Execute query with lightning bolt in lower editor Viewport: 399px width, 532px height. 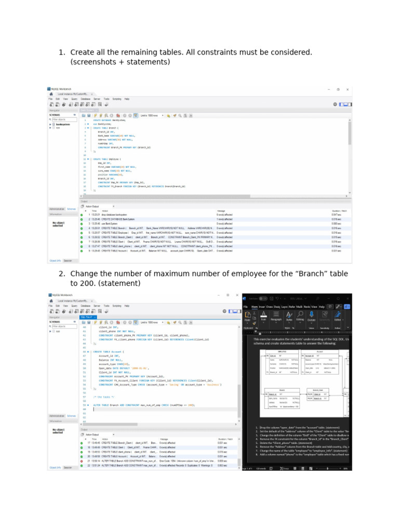pyautogui.click(x=95, y=322)
